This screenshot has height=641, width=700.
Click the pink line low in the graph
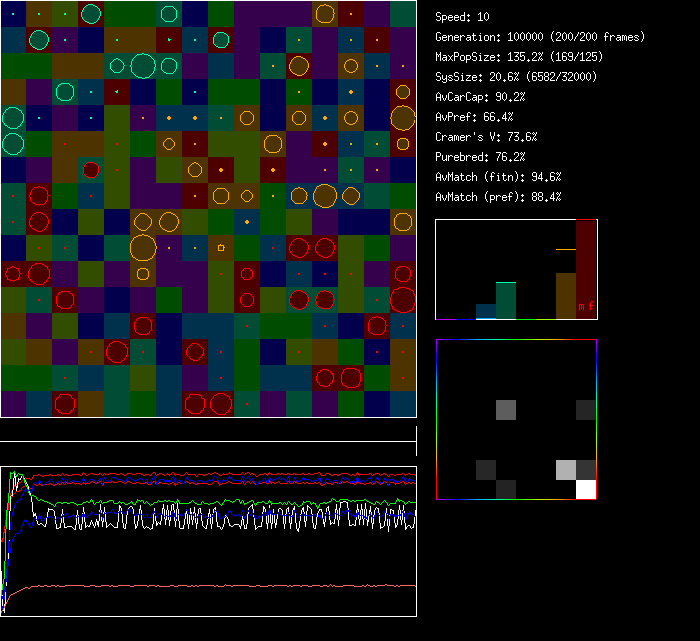200,586
